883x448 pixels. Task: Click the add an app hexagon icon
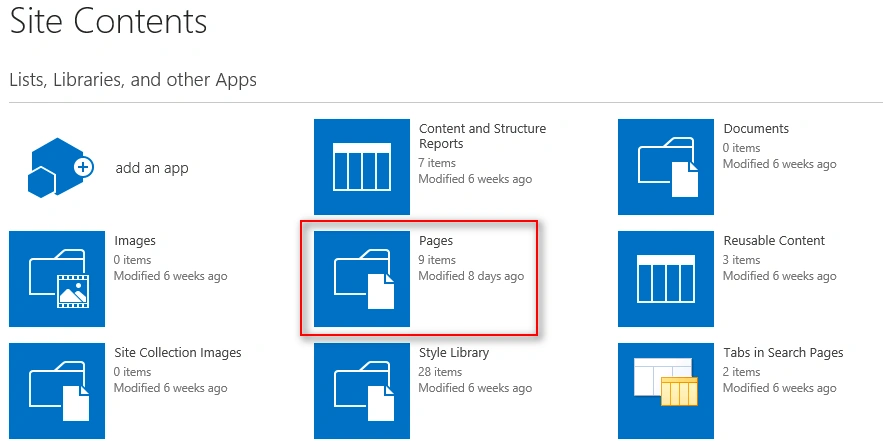click(61, 167)
